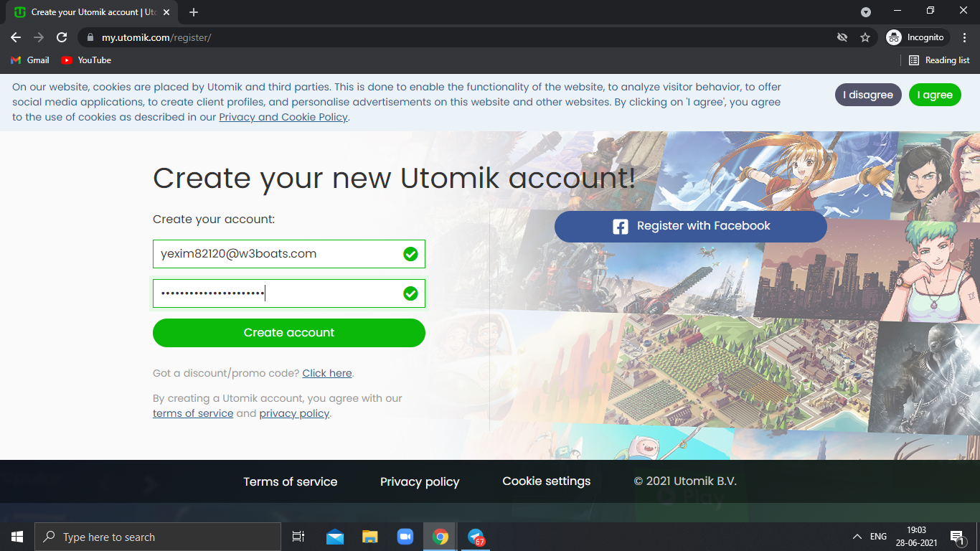Viewport: 980px width, 551px height.
Task: Click I agree to cookies
Action: click(x=935, y=95)
